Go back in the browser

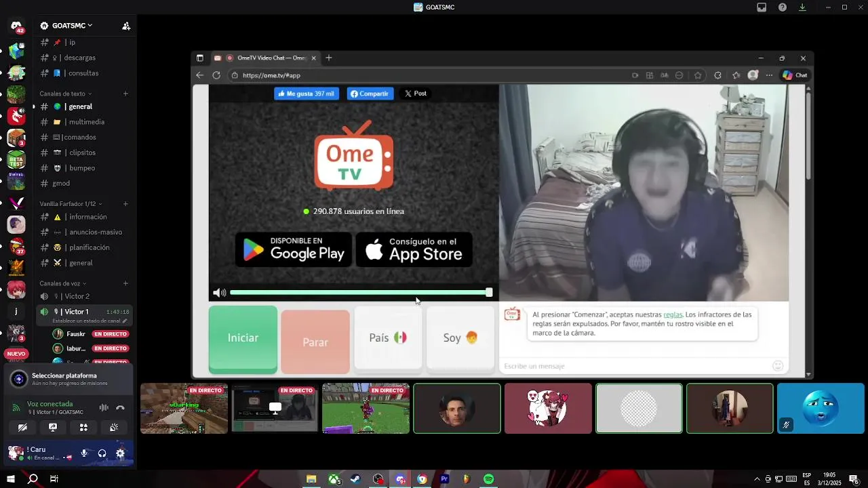click(199, 75)
